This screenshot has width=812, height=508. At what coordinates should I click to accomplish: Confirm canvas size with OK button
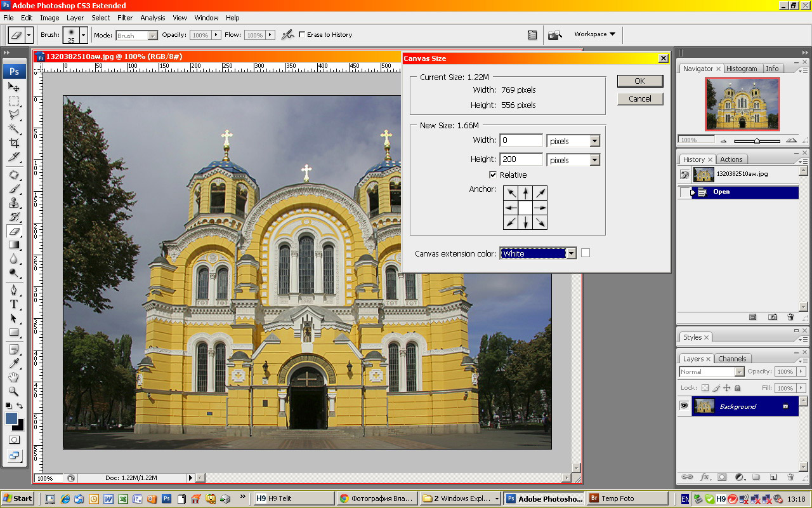[639, 81]
